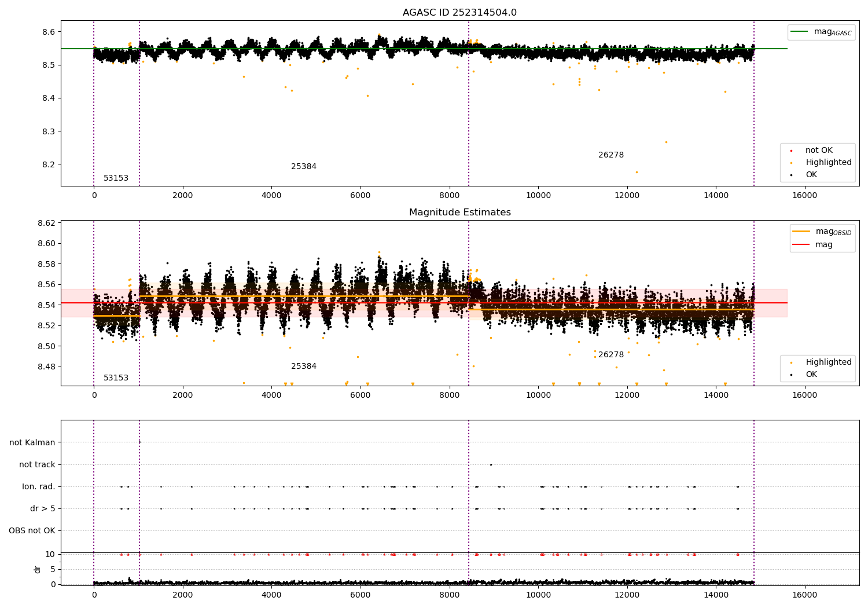
Task: Click the '10' tick on the dr axis
Action: [50, 555]
